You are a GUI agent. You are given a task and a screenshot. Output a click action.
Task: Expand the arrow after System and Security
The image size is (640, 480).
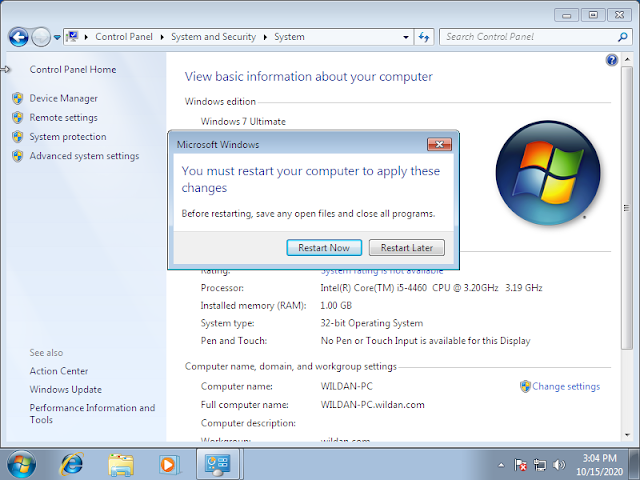click(265, 37)
